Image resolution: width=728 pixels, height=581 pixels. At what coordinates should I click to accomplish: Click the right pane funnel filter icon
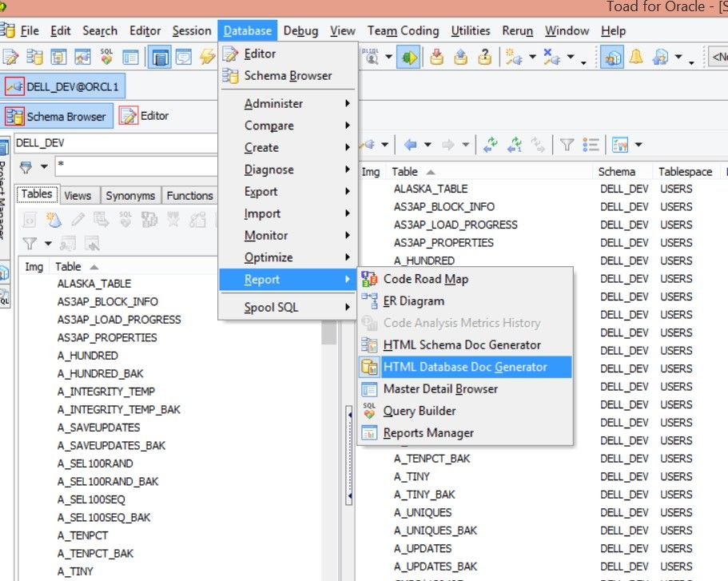[x=567, y=145]
